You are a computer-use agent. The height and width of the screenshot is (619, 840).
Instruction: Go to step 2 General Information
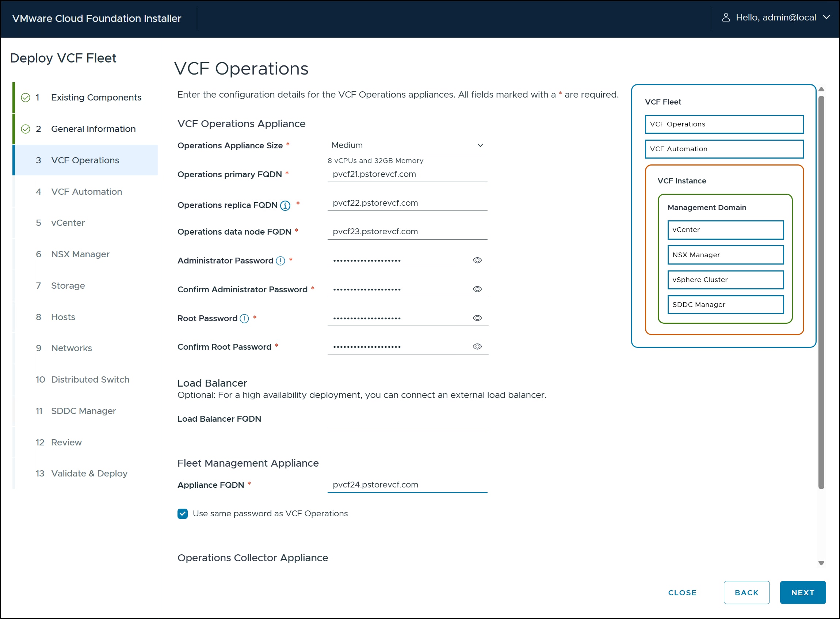(x=86, y=129)
